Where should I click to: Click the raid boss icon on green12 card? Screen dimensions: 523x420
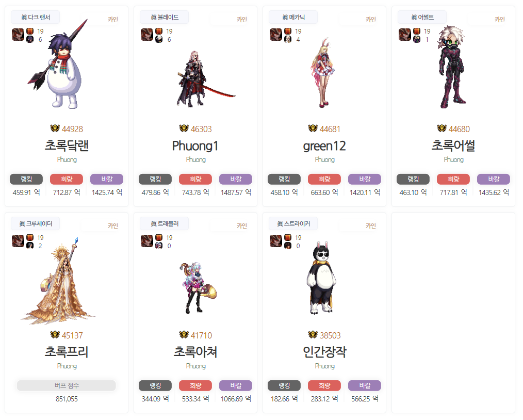[x=276, y=35]
